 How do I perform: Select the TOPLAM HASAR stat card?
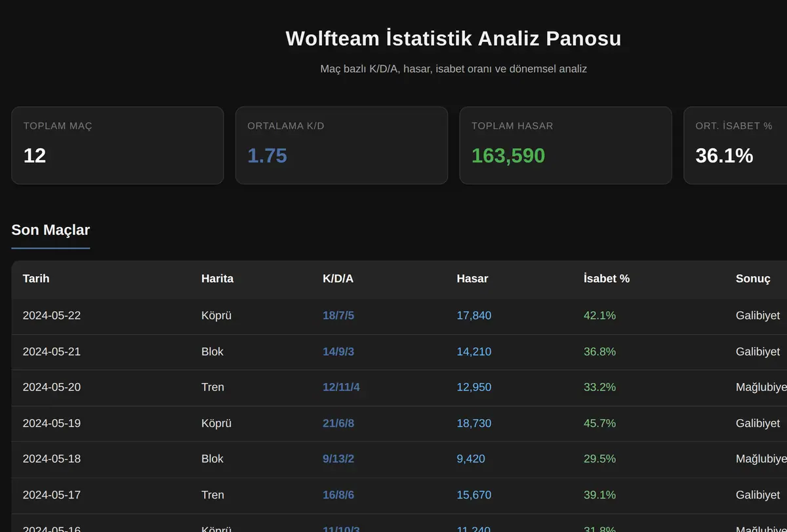point(565,146)
